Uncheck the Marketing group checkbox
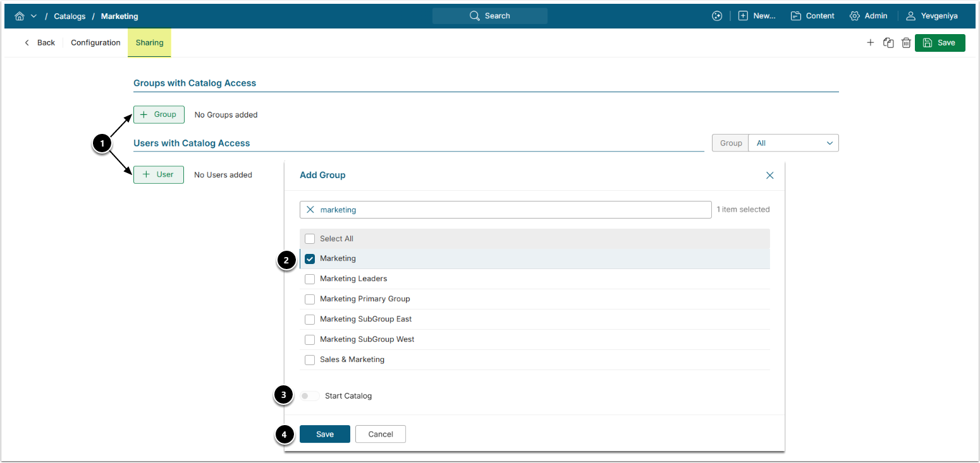The width and height of the screenshot is (980, 463). 310,259
